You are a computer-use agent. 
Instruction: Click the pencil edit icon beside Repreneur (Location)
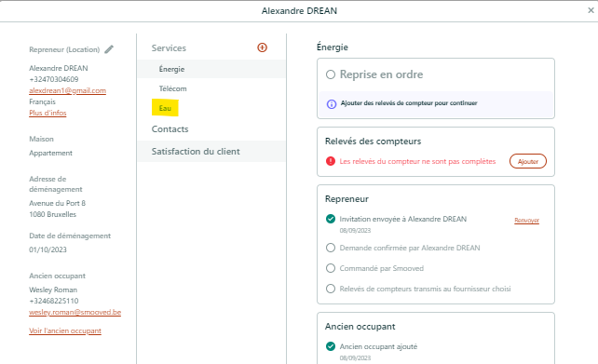(x=109, y=49)
